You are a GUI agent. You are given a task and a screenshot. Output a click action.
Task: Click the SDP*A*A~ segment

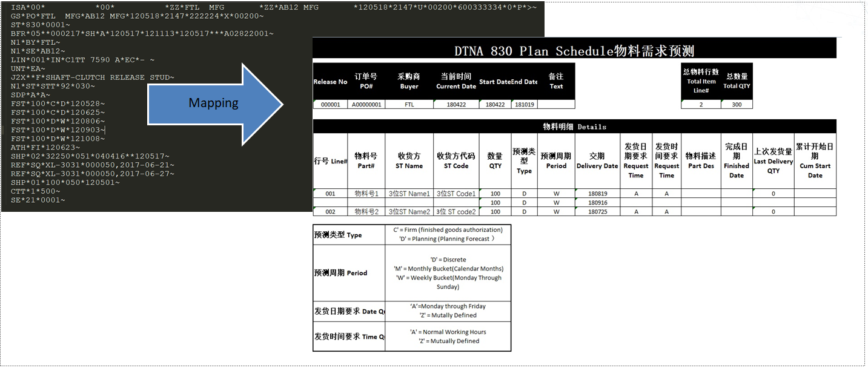(x=31, y=95)
